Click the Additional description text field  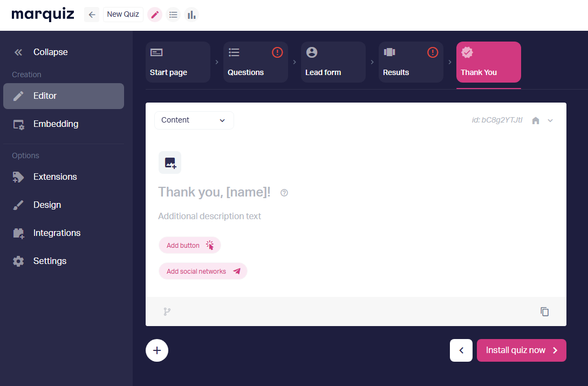[x=209, y=216]
